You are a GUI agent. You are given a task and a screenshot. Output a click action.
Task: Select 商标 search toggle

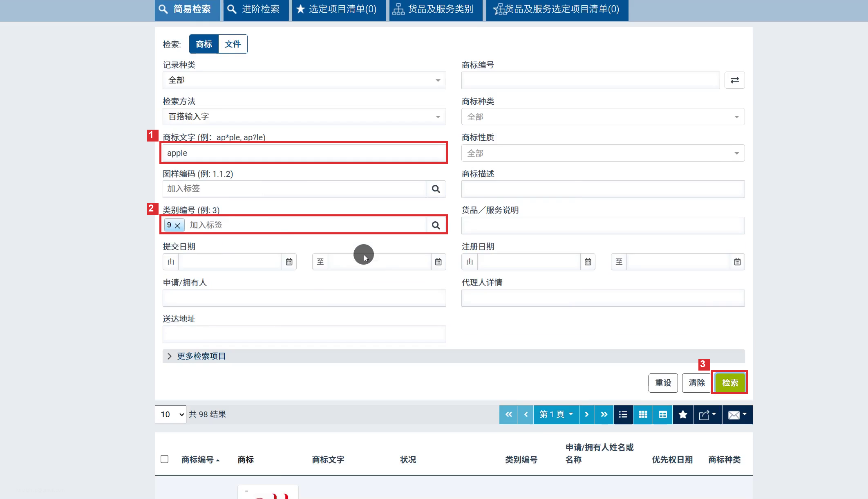click(204, 44)
